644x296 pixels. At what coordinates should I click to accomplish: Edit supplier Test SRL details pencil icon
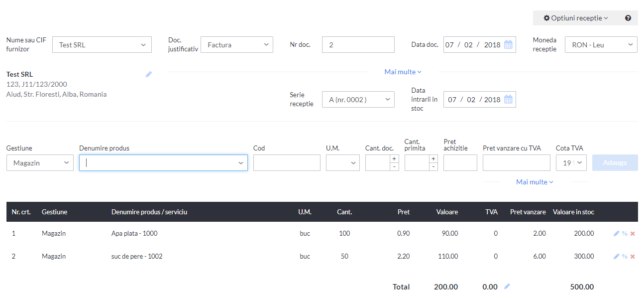point(149,74)
